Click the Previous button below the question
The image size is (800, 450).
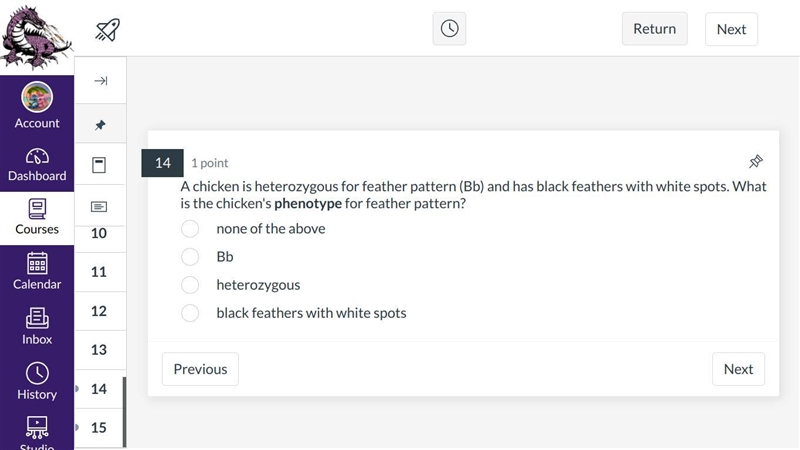200,369
